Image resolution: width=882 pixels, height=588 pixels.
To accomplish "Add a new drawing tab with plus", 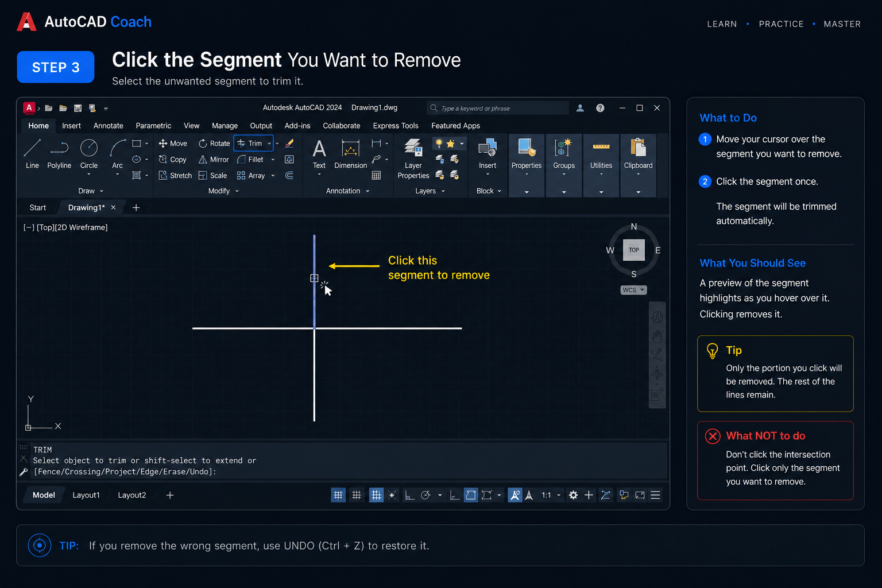I will coord(136,207).
